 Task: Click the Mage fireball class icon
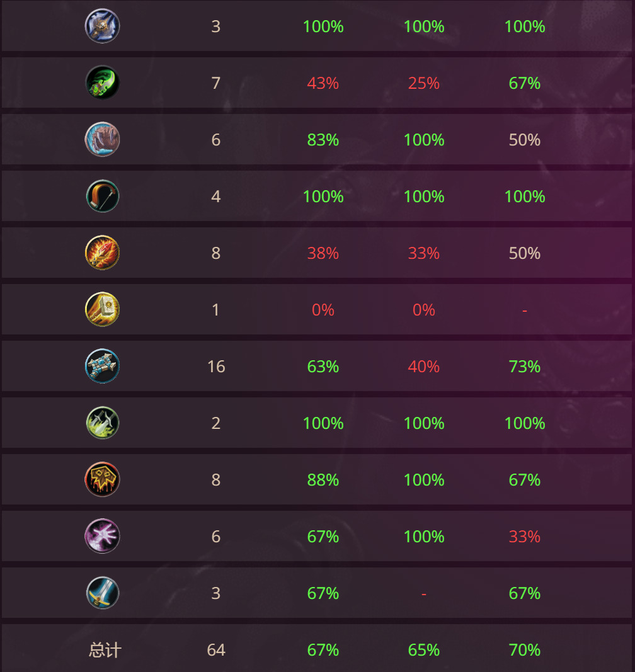pos(102,253)
